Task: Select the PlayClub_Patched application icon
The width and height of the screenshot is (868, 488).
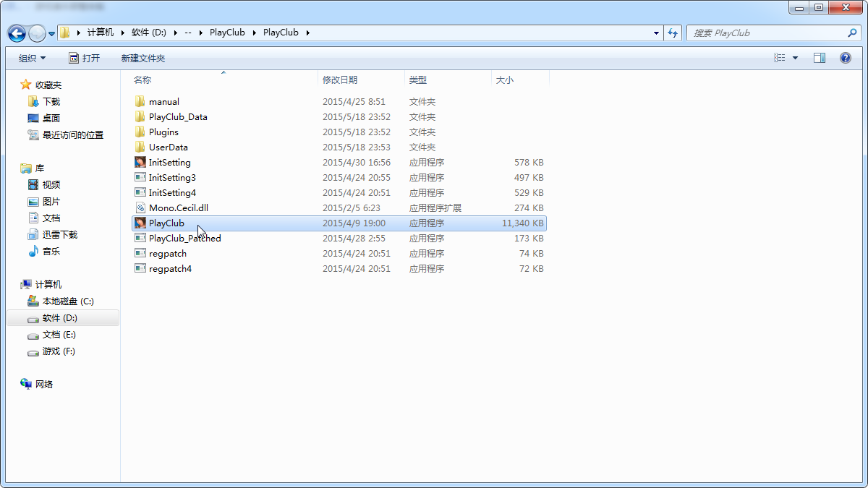Action: click(140, 239)
